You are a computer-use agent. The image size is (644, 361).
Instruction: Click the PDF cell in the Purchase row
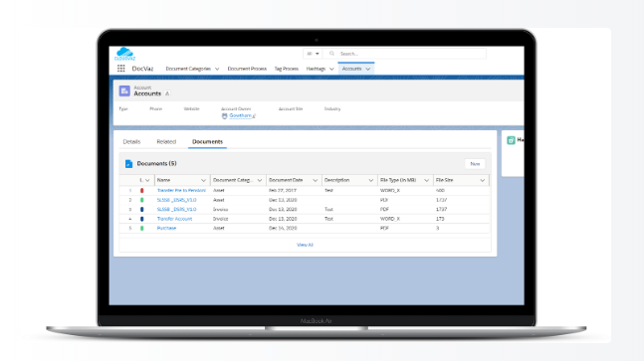coord(384,228)
